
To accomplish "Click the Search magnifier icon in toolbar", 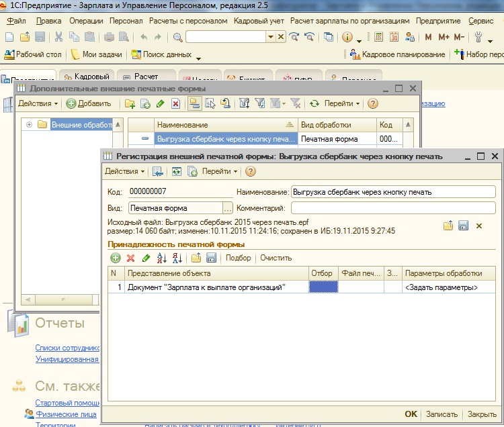I will (178, 37).
